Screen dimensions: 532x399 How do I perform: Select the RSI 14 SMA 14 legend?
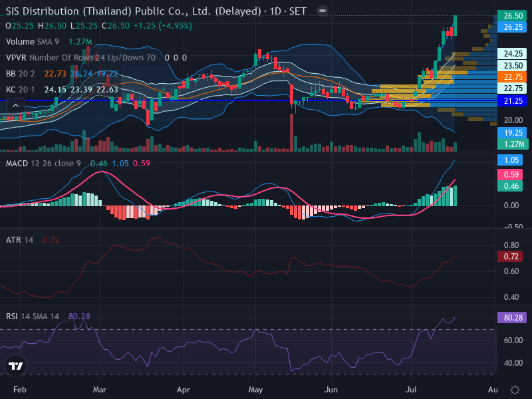click(33, 317)
